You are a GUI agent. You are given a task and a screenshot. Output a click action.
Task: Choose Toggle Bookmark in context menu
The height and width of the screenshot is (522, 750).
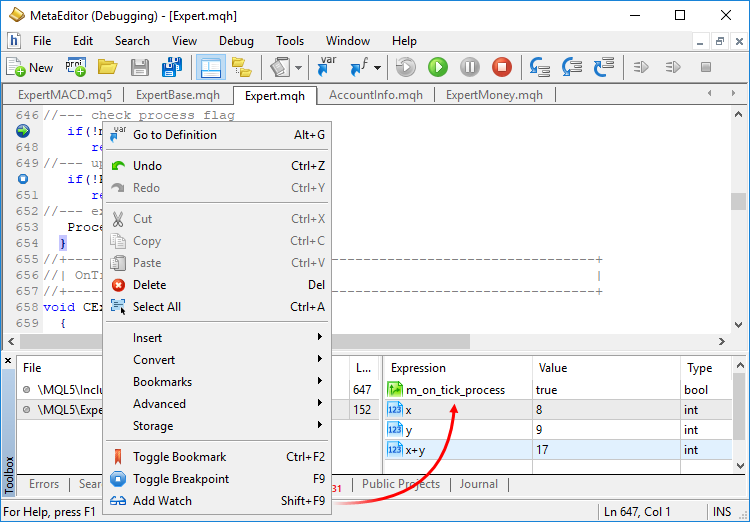(x=218, y=457)
